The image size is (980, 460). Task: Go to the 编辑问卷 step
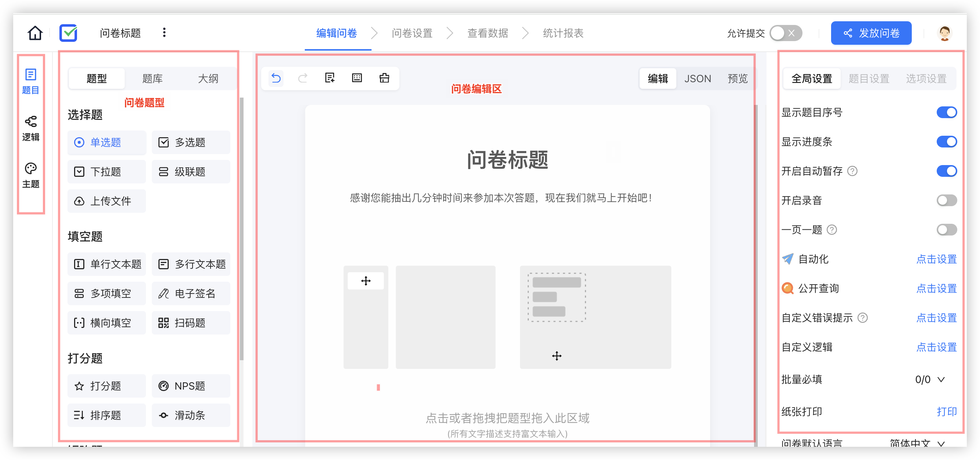(336, 33)
